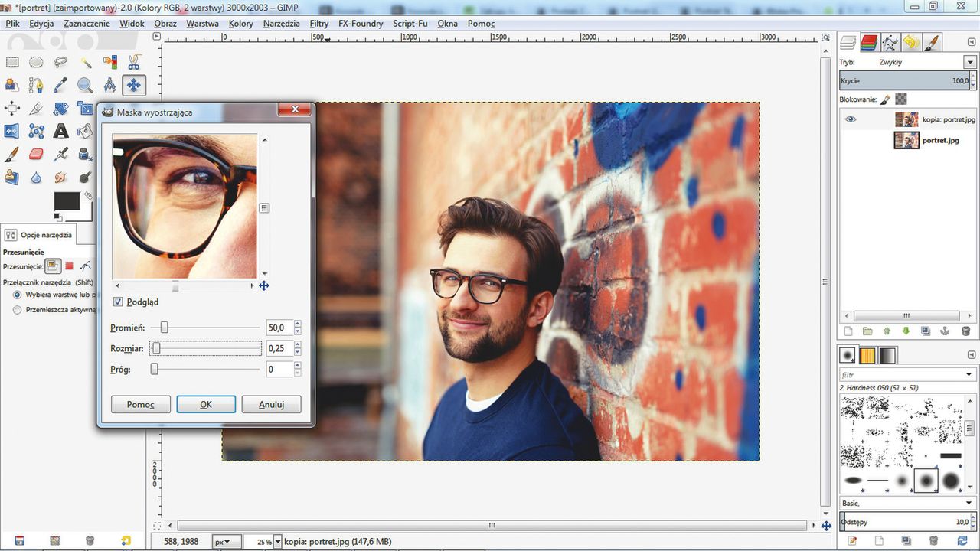Select the Bucket Fill tool
Viewport: 980px width, 551px height.
pyautogui.click(x=85, y=131)
